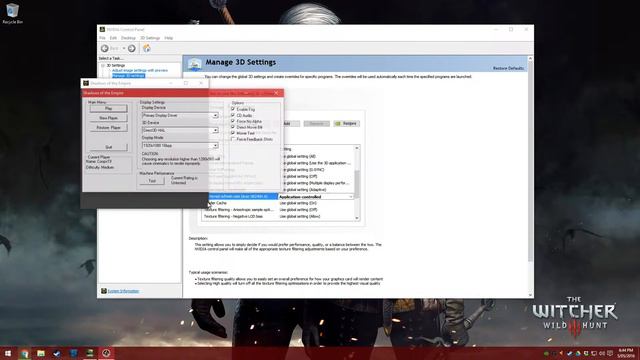Open the Edit menu in NVIDIA Control Panel

113,38
